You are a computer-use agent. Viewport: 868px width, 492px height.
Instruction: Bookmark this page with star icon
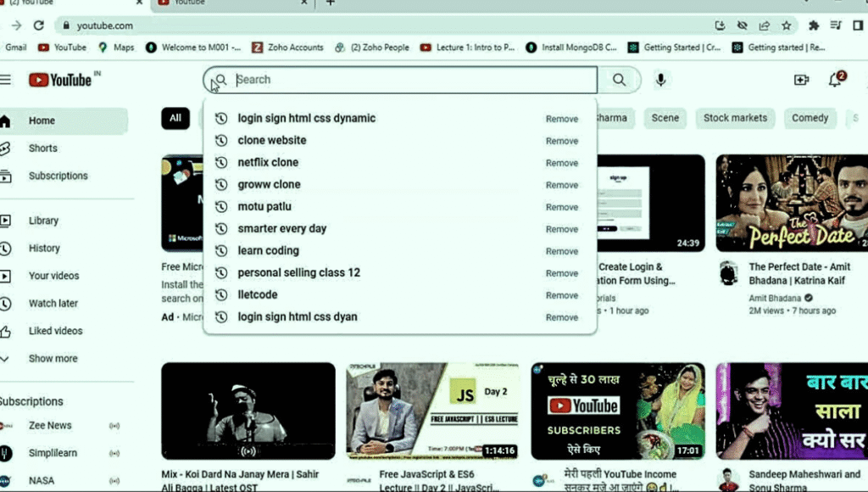[786, 25]
